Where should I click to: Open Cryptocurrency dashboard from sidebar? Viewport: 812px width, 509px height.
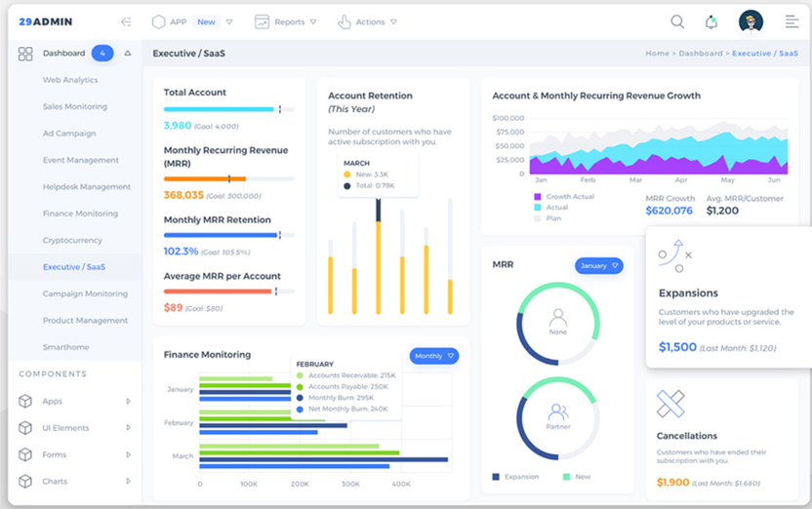click(x=72, y=240)
